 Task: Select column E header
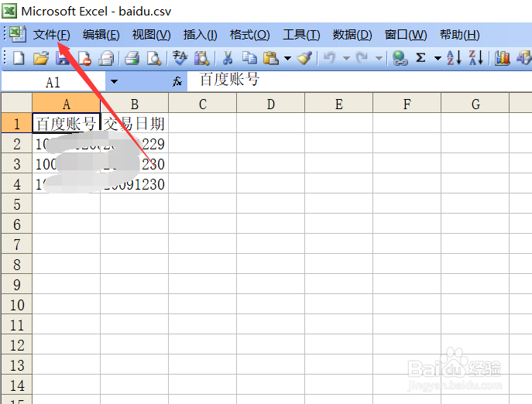[339, 104]
